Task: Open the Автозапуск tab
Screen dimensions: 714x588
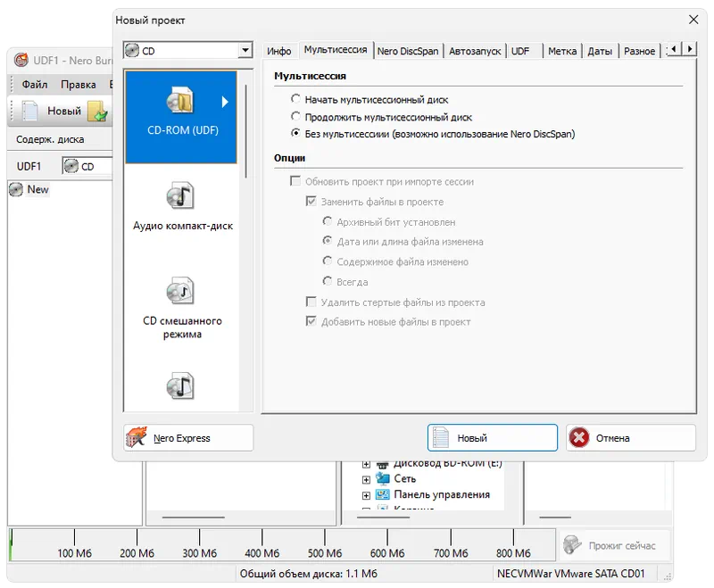Action: 475,51
